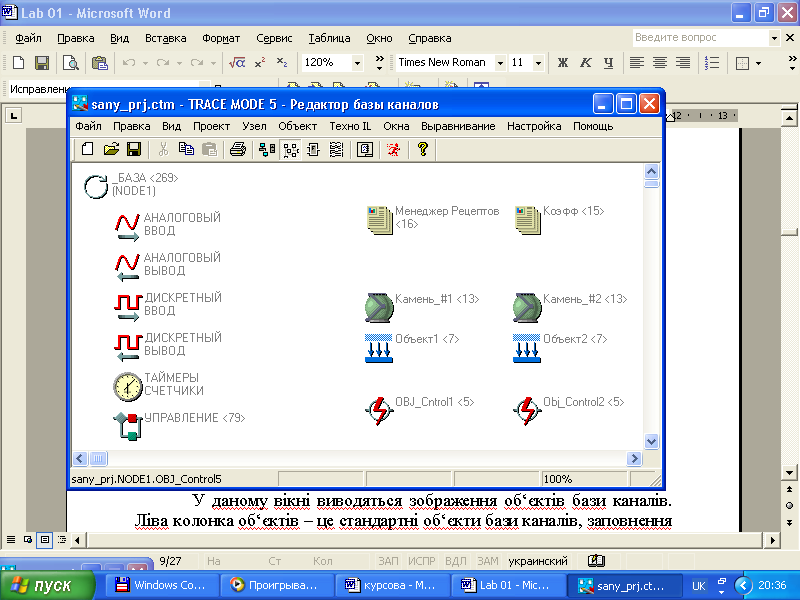Image resolution: width=800 pixels, height=600 pixels.
Task: Select the Камень_#1 <13> object icon
Action: point(379,308)
